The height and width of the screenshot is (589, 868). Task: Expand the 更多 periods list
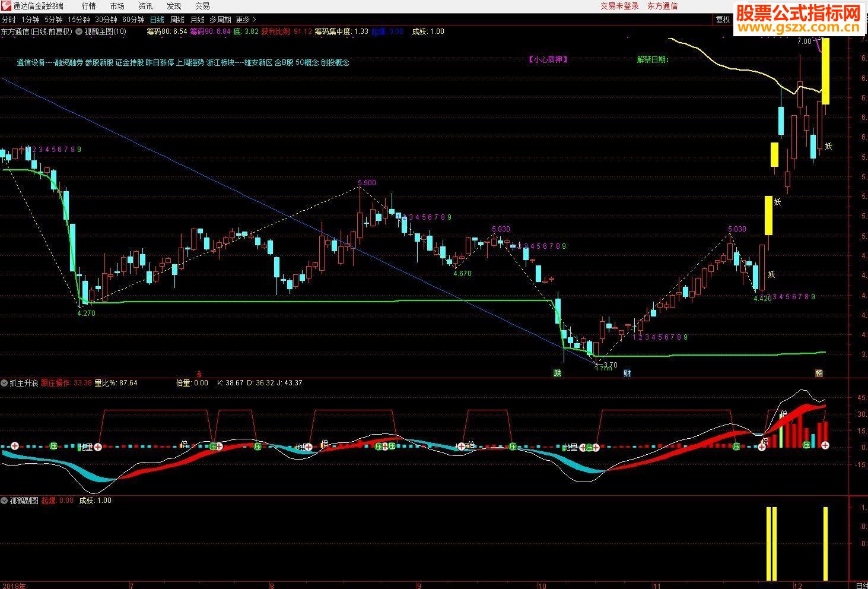[x=246, y=20]
